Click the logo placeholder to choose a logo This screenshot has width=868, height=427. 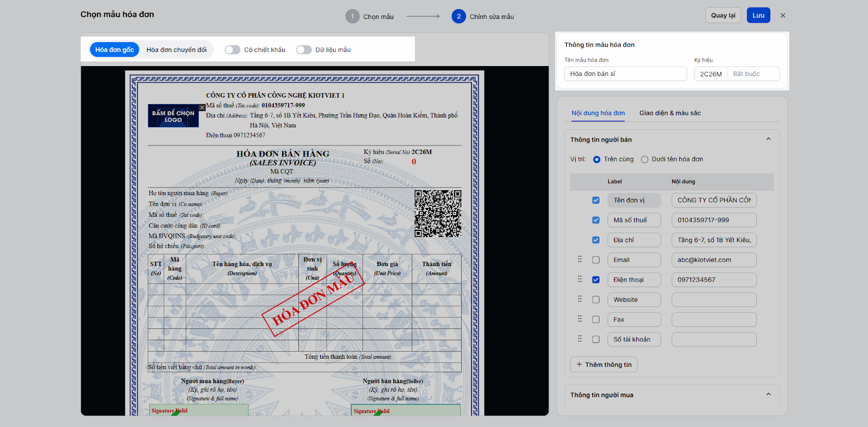click(x=173, y=116)
